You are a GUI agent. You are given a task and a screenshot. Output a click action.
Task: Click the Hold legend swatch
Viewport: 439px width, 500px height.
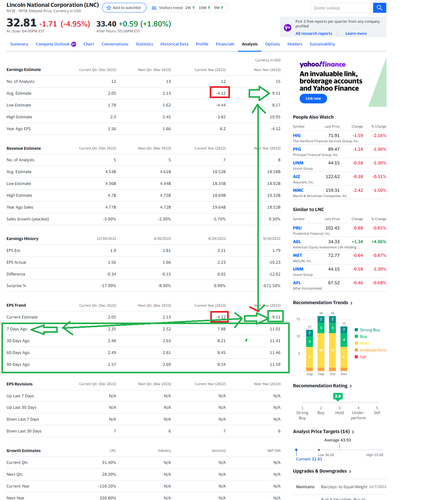point(356,343)
